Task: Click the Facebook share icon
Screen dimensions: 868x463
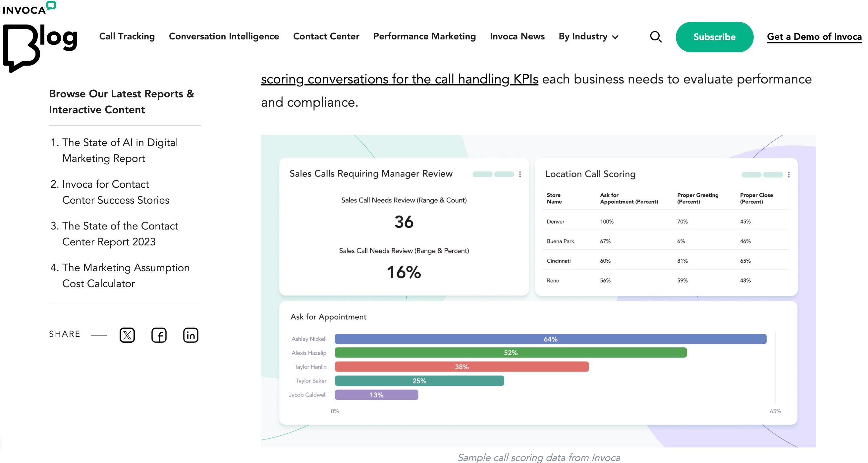Action: point(158,335)
